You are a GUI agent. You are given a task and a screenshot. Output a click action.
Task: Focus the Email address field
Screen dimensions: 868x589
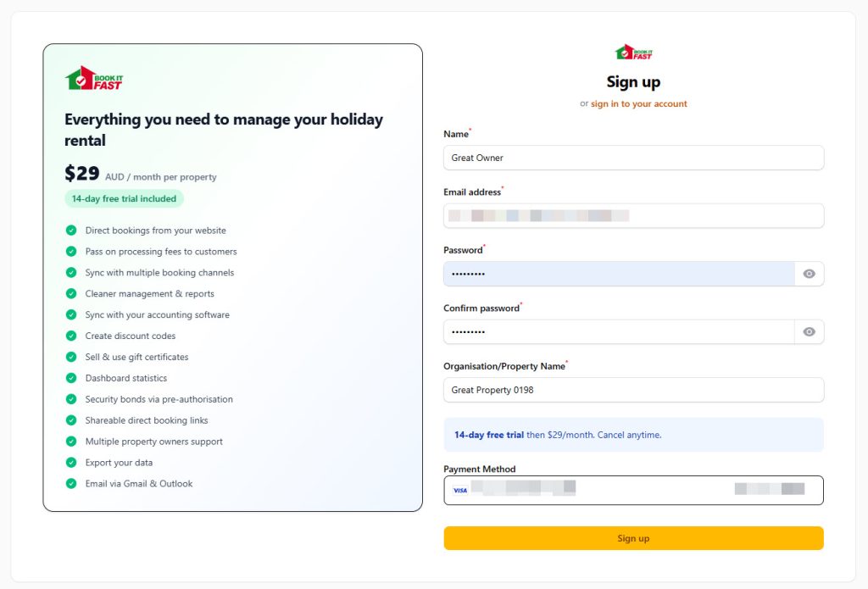[633, 216]
